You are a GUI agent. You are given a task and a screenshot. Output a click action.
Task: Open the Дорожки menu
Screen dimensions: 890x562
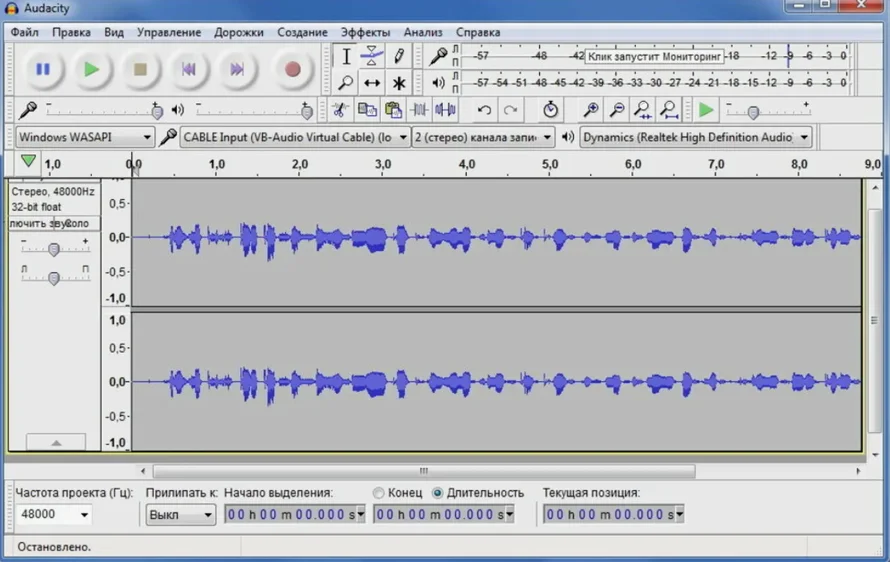238,32
